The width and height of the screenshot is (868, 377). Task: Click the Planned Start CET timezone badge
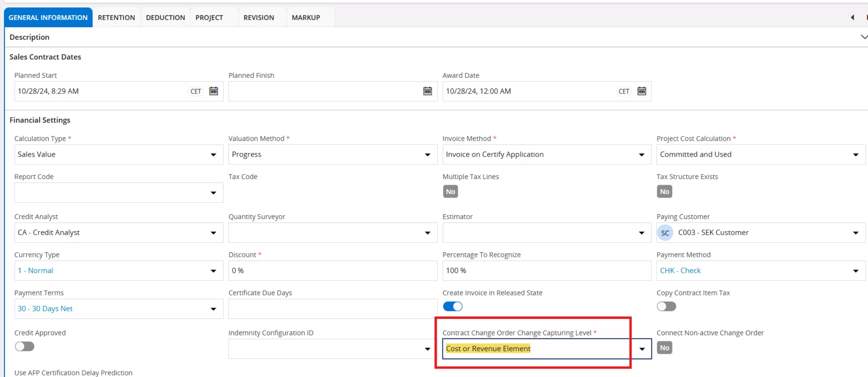point(196,91)
